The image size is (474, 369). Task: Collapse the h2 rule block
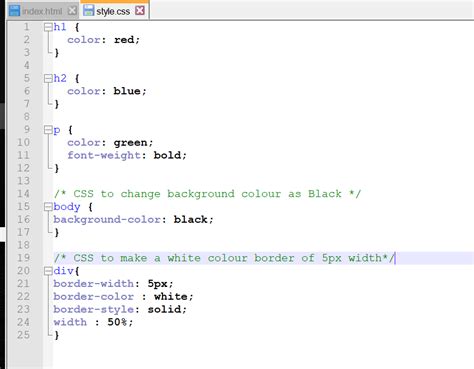48,78
